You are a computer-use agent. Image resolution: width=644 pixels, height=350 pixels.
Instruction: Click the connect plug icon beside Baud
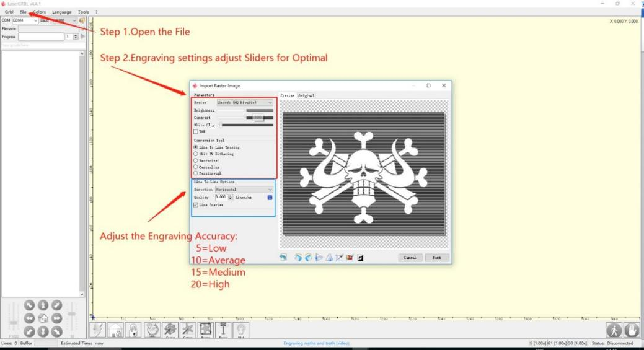point(82,20)
